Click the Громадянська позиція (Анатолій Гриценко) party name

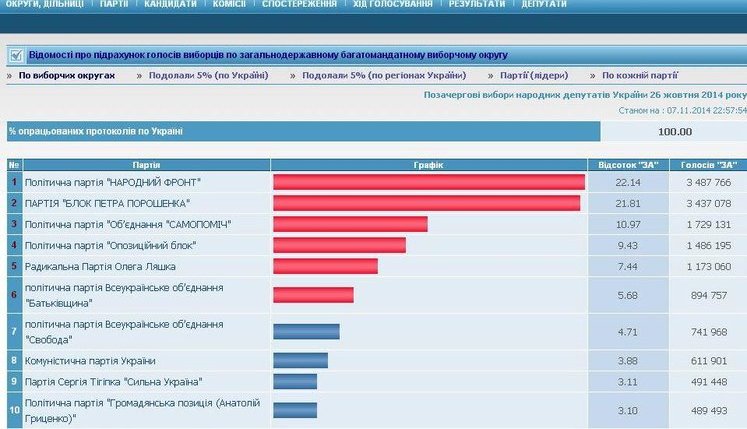point(142,410)
